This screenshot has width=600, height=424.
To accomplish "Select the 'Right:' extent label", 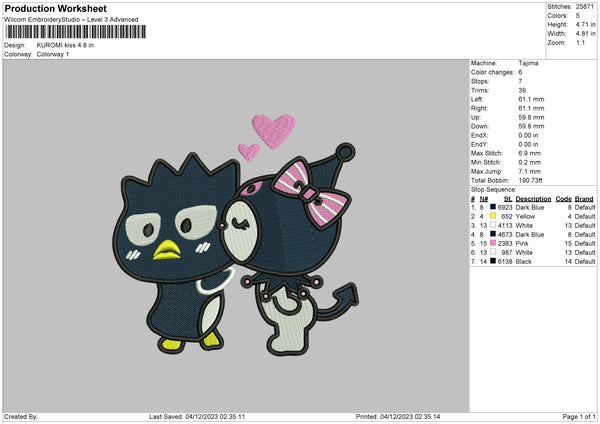I will pos(479,108).
